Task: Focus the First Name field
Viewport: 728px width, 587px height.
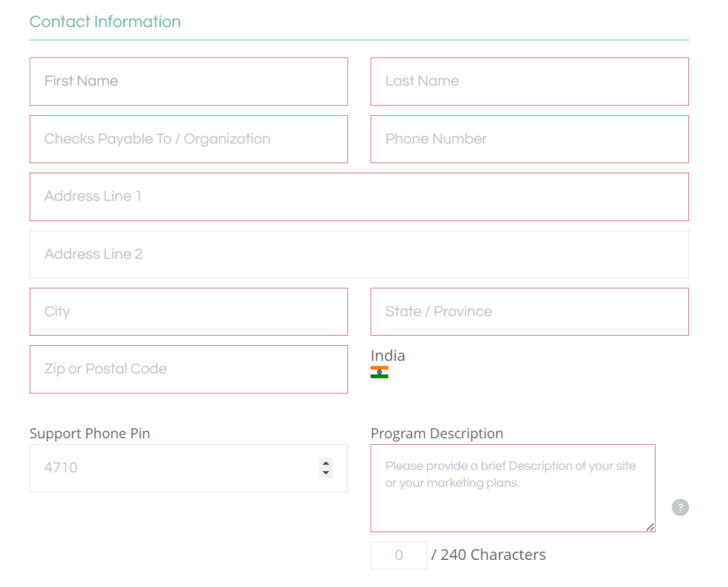Action: coord(188,81)
